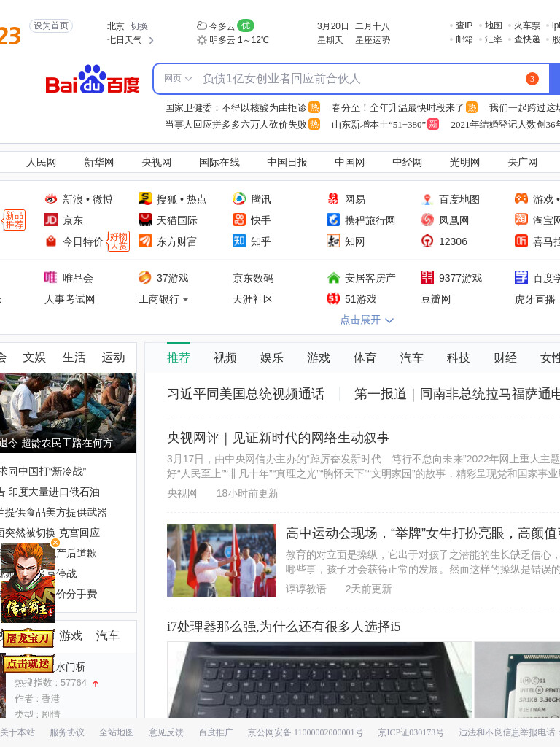Viewport: 560px width, 747px height.
Task: Switch to the 生活 sidebar tab
Action: (x=74, y=357)
